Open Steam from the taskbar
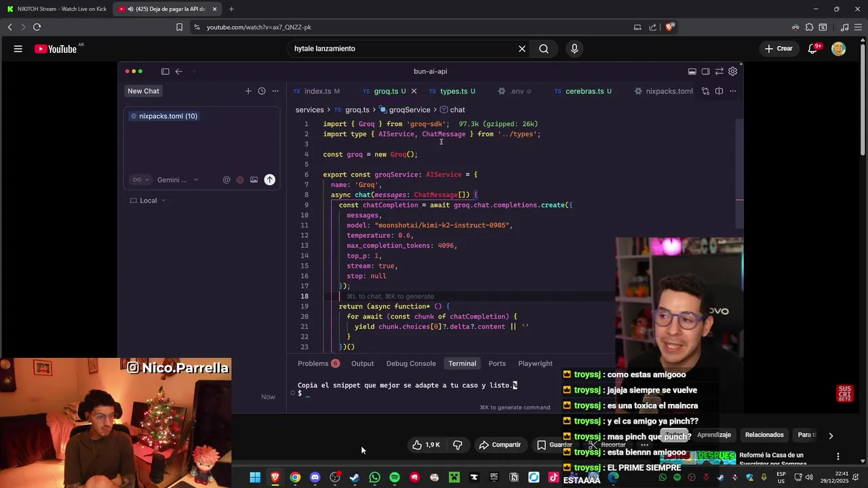 tap(355, 477)
